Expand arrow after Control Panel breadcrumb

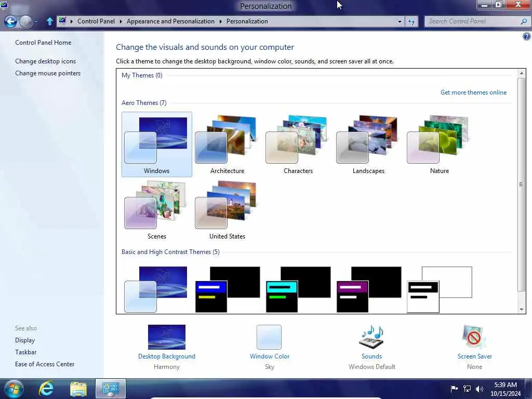(121, 21)
